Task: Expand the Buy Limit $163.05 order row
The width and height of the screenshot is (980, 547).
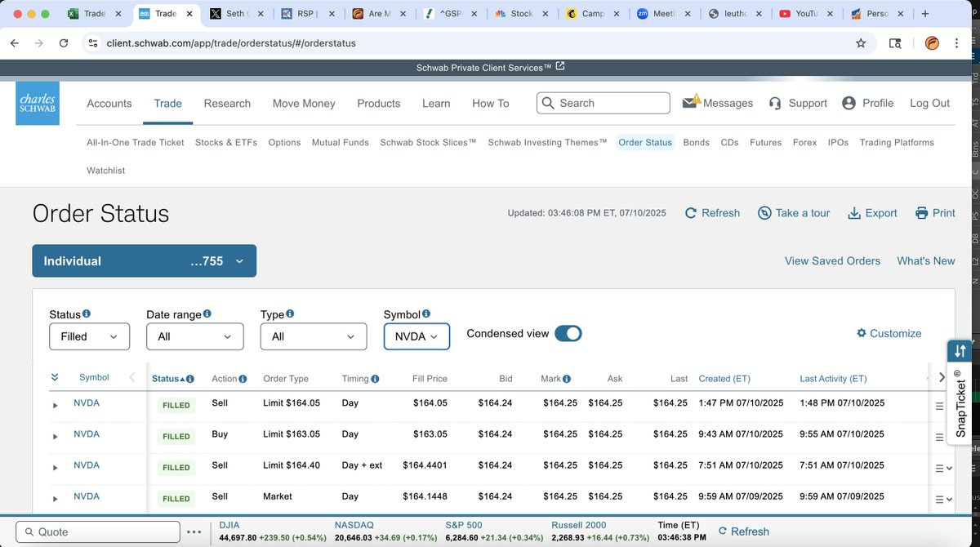Action: (x=56, y=437)
